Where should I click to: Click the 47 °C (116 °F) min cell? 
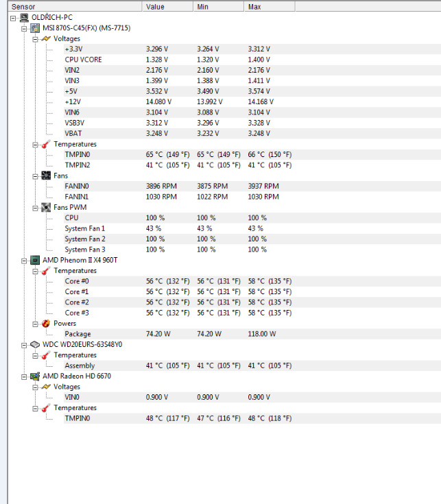(219, 418)
